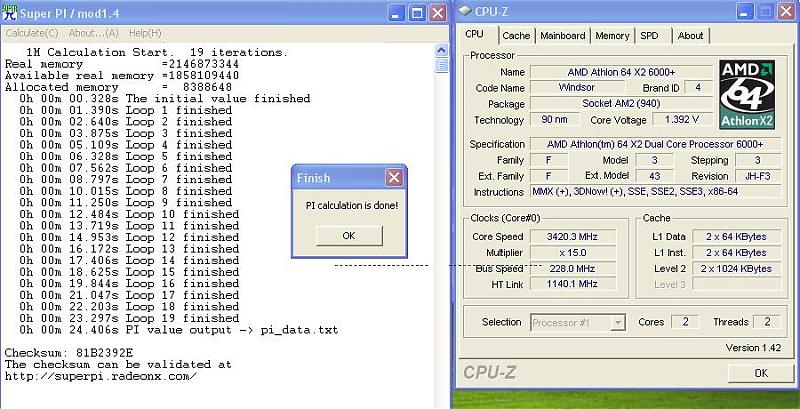800x409 pixels.
Task: Click the Multiplier value x 15.0
Action: pos(573,252)
